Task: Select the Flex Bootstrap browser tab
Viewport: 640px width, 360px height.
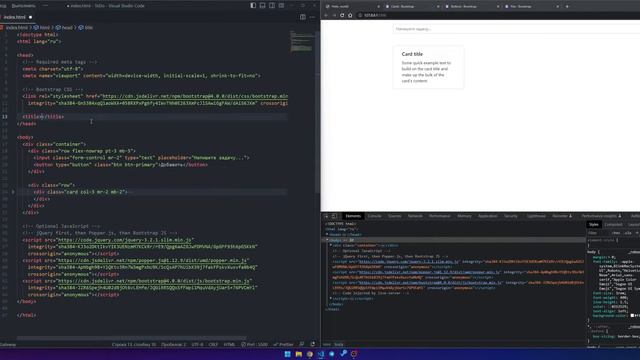Action: tap(532, 7)
